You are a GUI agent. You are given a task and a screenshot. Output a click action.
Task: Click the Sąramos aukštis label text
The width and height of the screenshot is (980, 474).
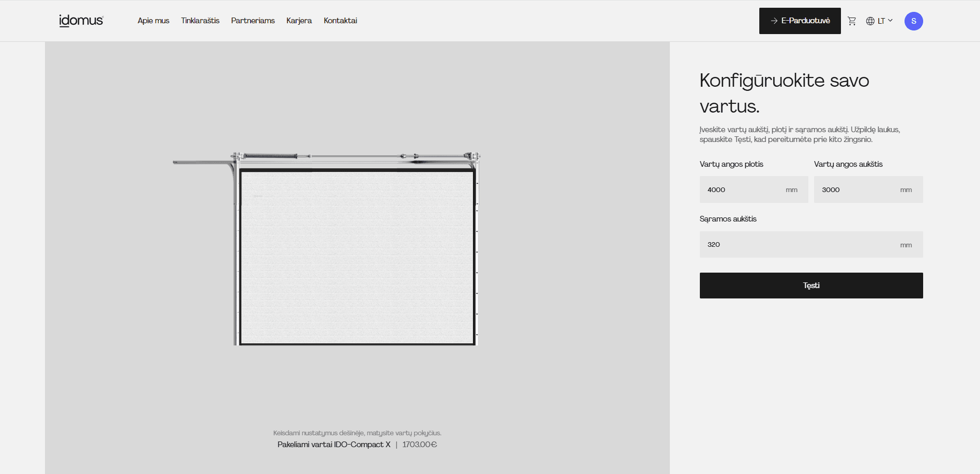[728, 219]
